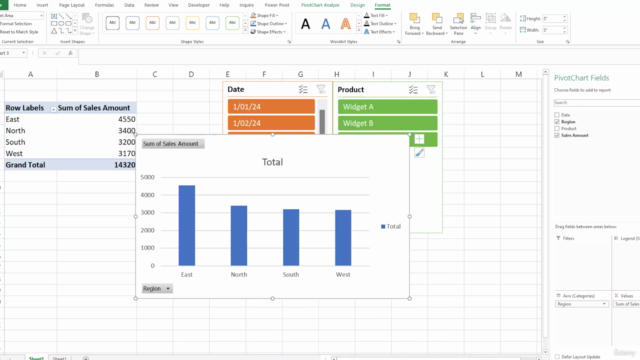Image resolution: width=640 pixels, height=360 pixels.
Task: Select the black outline Abc shape style
Action: [113, 23]
